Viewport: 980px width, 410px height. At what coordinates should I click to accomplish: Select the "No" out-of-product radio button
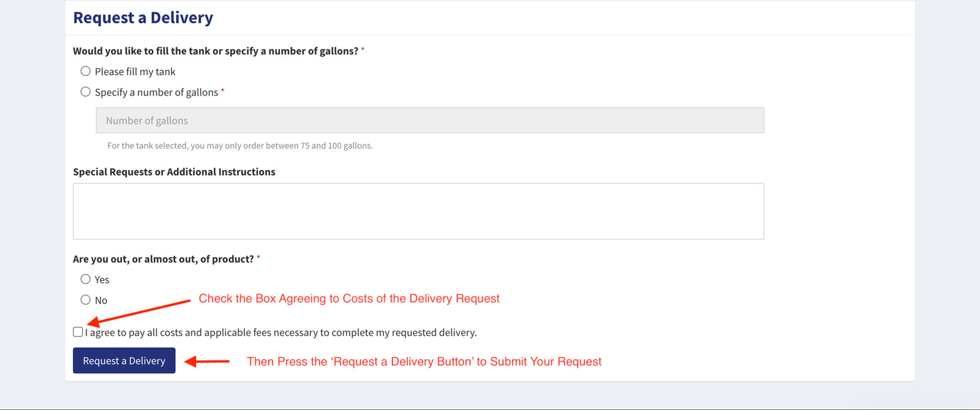click(x=85, y=300)
